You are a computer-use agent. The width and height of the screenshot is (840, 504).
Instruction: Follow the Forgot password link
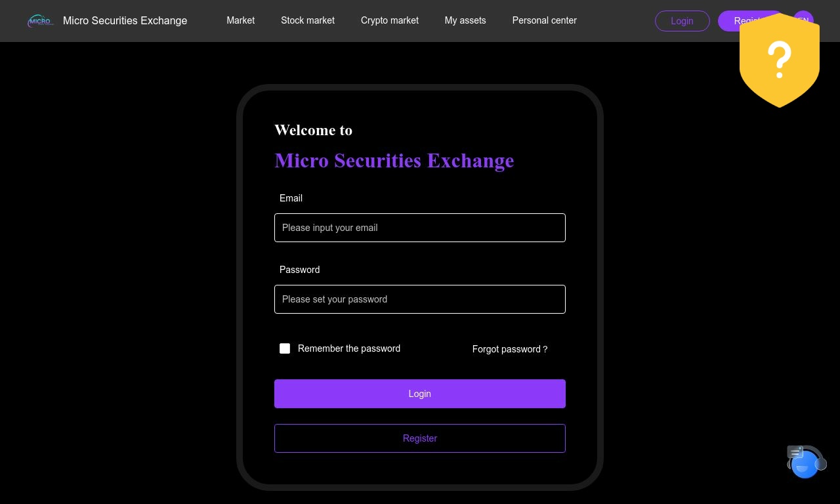[510, 349]
